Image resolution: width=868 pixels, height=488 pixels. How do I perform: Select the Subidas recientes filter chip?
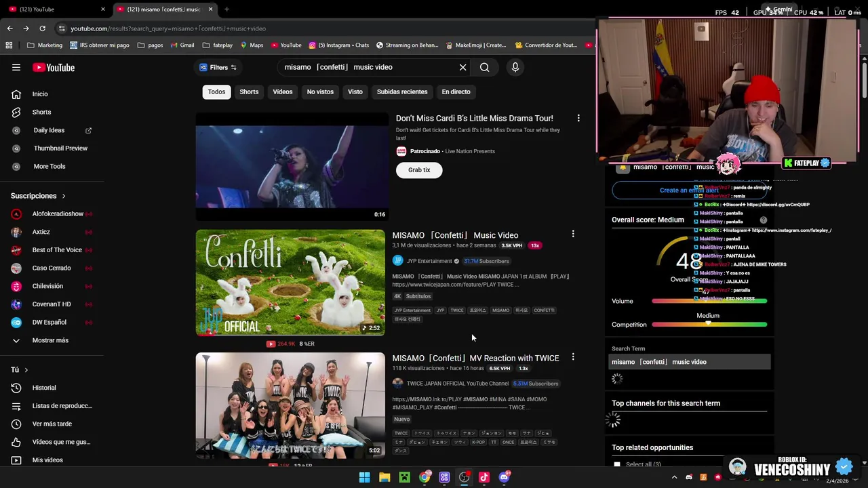(402, 91)
